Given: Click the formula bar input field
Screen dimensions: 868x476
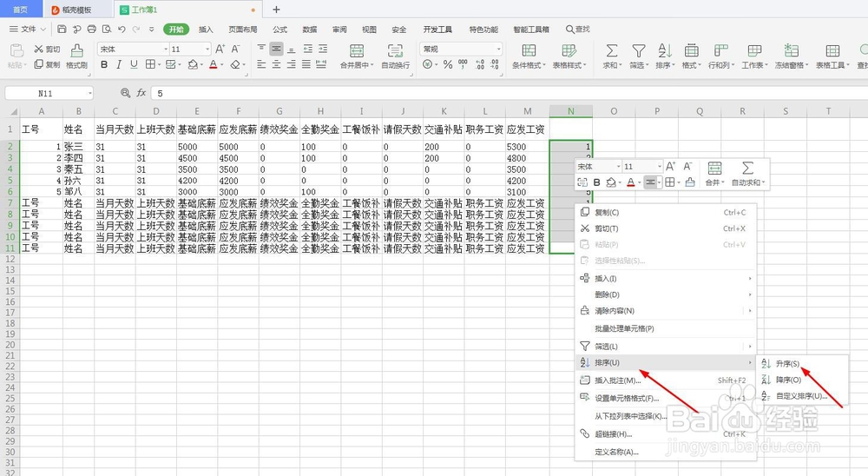Looking at the screenshot, I should coord(510,93).
